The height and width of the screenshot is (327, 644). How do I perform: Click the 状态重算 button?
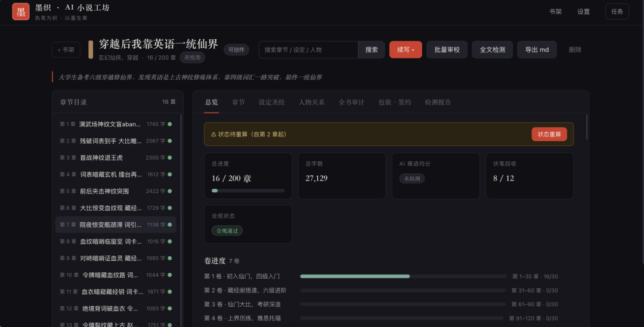point(549,134)
